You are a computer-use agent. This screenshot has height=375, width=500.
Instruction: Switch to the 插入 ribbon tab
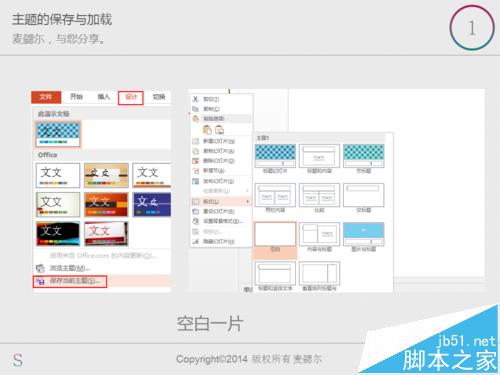pyautogui.click(x=104, y=97)
